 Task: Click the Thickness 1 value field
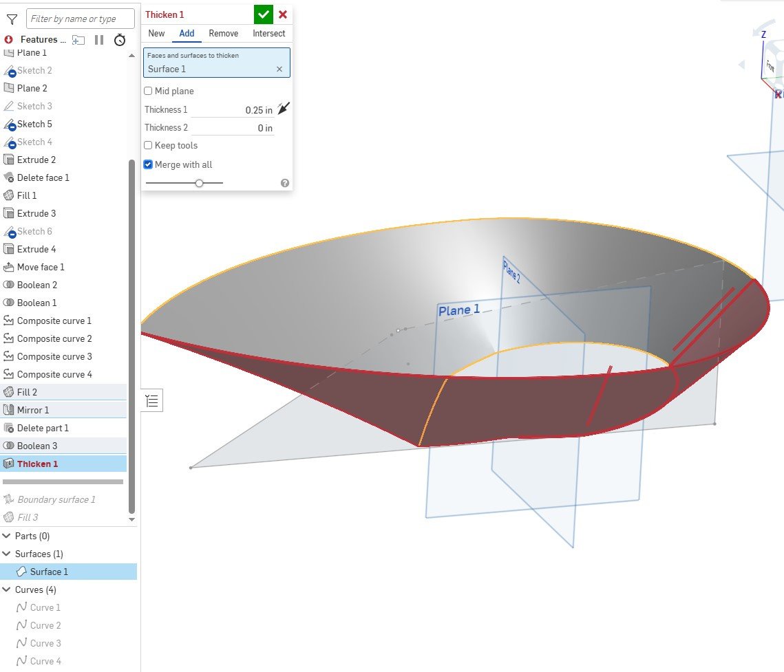[x=233, y=110]
